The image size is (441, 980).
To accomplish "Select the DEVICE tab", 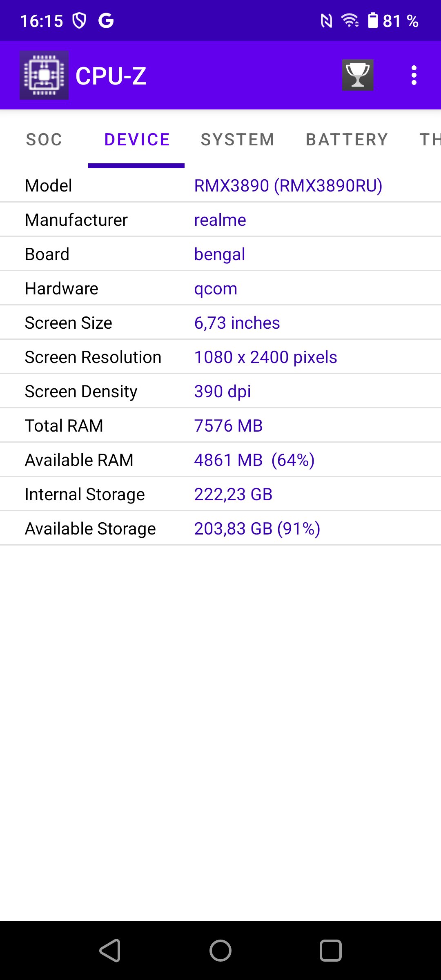I will (x=137, y=140).
